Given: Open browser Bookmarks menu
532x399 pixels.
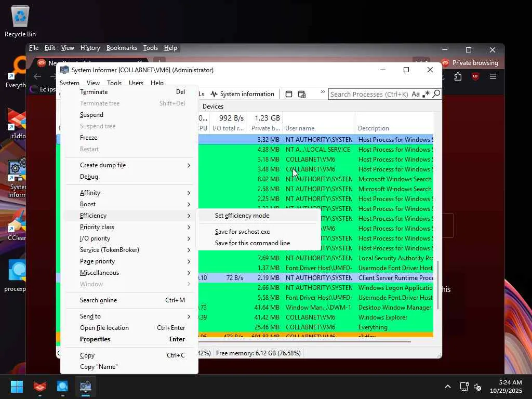Looking at the screenshot, I should point(122,48).
